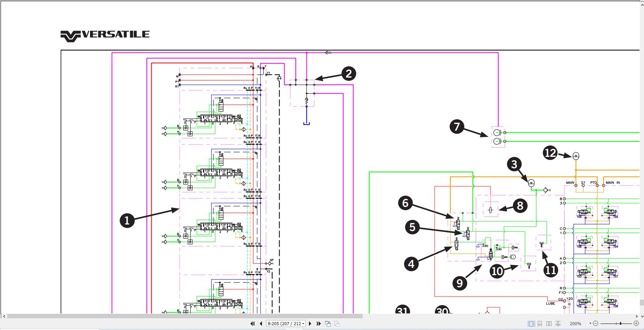Click the zoom slider handle
This screenshot has height=330, width=644.
click(621, 323)
